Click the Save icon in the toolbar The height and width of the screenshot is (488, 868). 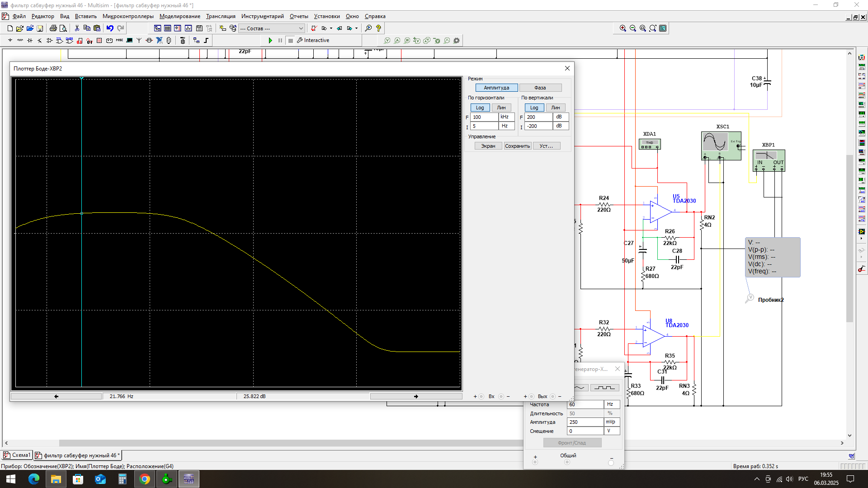pyautogui.click(x=40, y=28)
